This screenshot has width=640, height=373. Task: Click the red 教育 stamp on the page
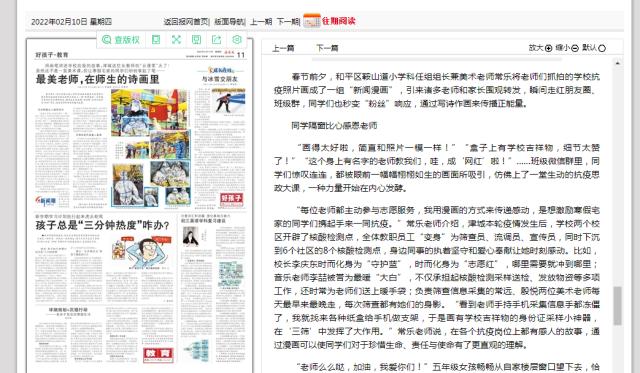pos(158,354)
